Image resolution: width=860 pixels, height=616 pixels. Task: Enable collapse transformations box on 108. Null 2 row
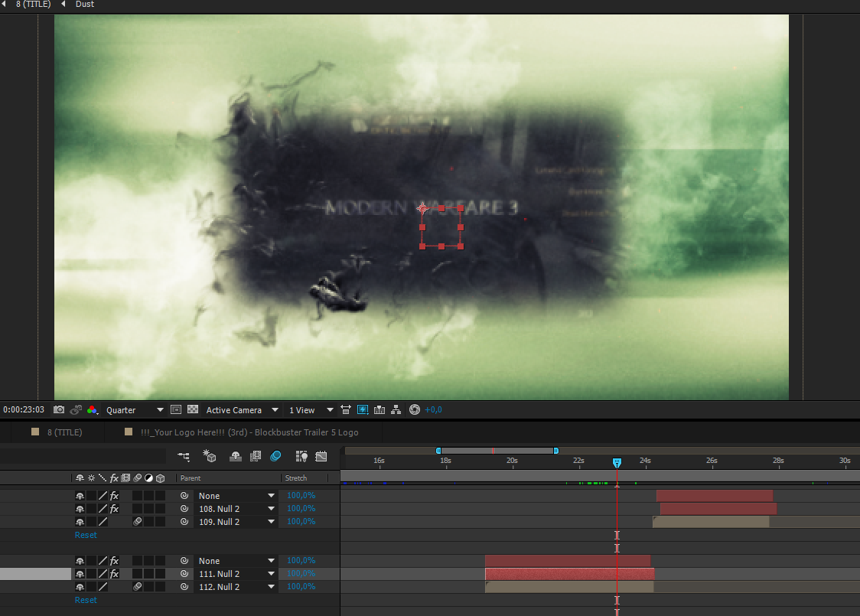92,509
